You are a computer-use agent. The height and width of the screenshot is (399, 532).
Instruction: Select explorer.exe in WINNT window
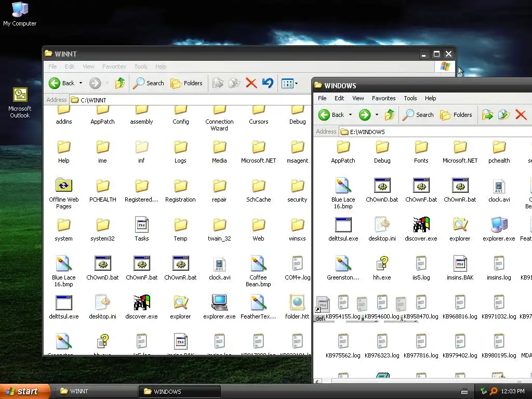click(220, 307)
